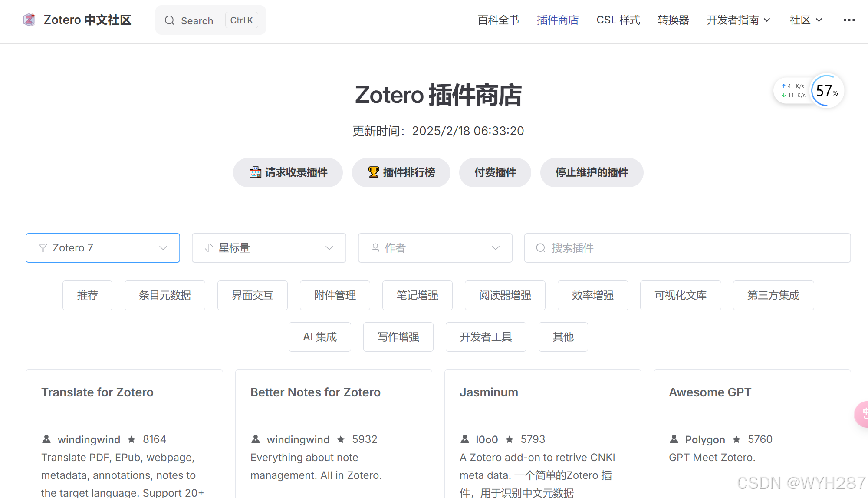This screenshot has height=498, width=868.
Task: Open the 星标量 sort dropdown
Action: pyautogui.click(x=269, y=248)
